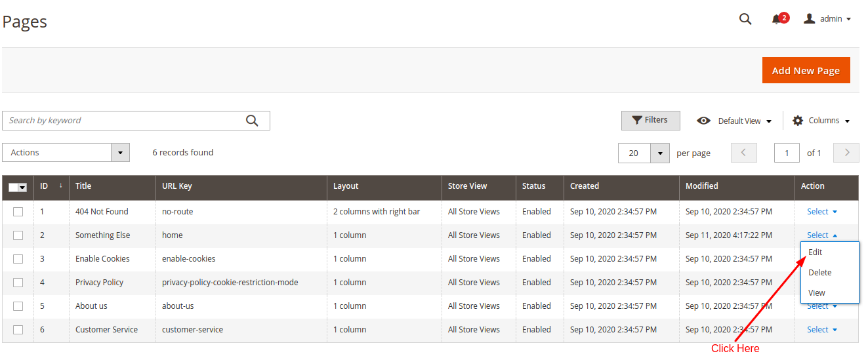This screenshot has width=868, height=358.
Task: Collapse Select action for Something Else
Action: [822, 235]
